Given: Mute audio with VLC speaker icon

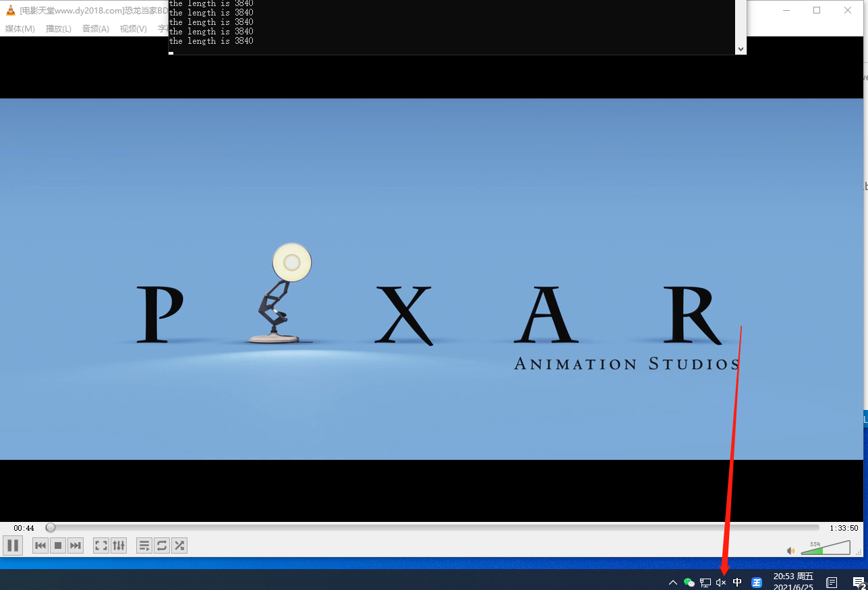Looking at the screenshot, I should point(790,550).
